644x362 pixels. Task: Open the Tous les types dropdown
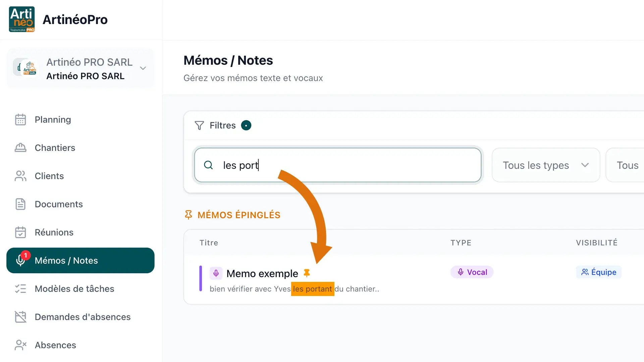546,165
